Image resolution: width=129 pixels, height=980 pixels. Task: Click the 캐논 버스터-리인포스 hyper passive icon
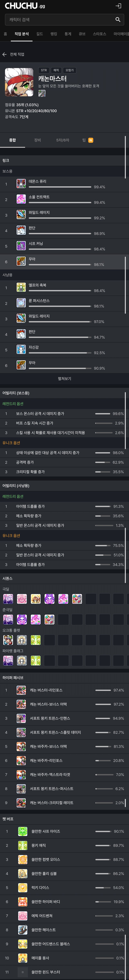(x=21, y=690)
